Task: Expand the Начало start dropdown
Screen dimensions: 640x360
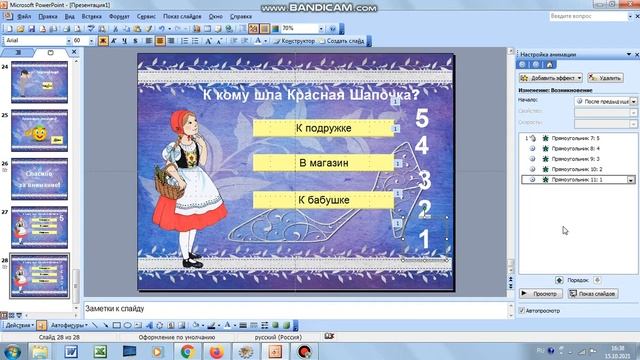Action: pyautogui.click(x=633, y=101)
